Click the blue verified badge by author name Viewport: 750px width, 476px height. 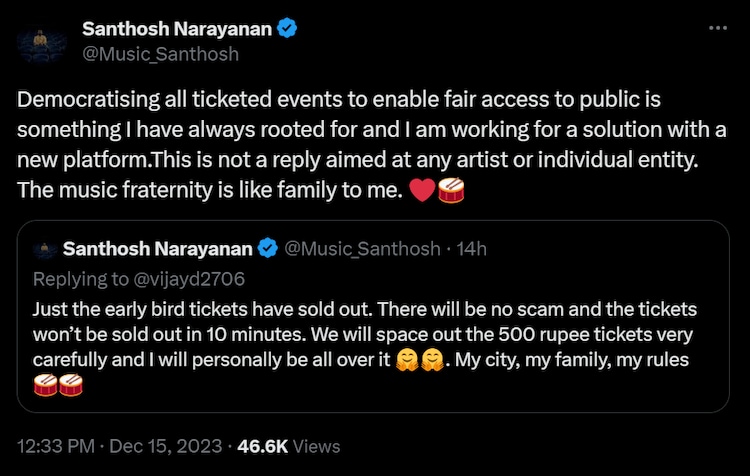click(x=287, y=29)
